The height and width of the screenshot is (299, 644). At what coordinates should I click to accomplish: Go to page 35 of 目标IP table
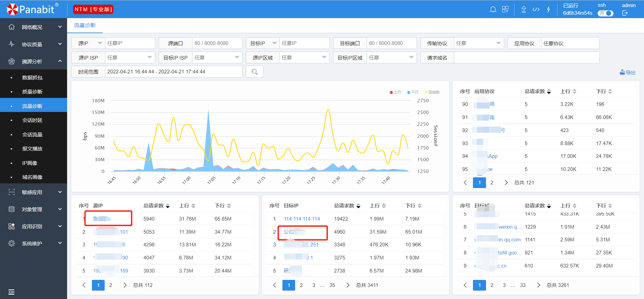pyautogui.click(x=332, y=285)
